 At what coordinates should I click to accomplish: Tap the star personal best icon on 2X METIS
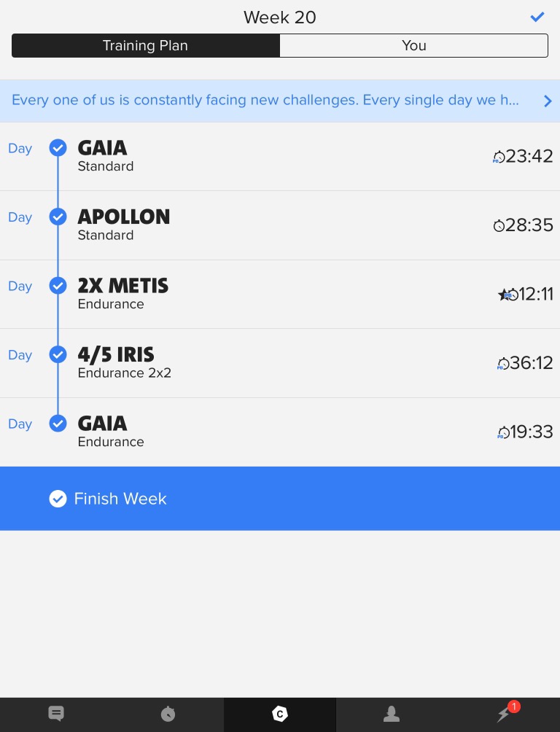pyautogui.click(x=503, y=294)
